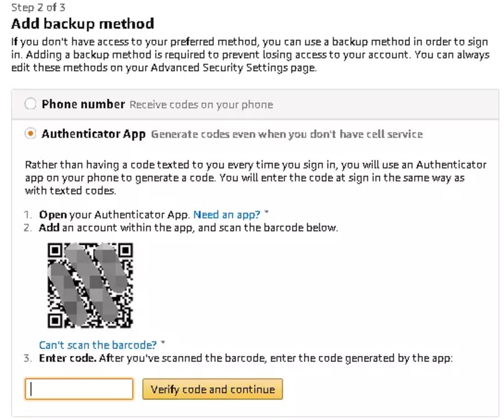Open the "Need an app?" link
Screen dimensions: 504x420
(227, 215)
